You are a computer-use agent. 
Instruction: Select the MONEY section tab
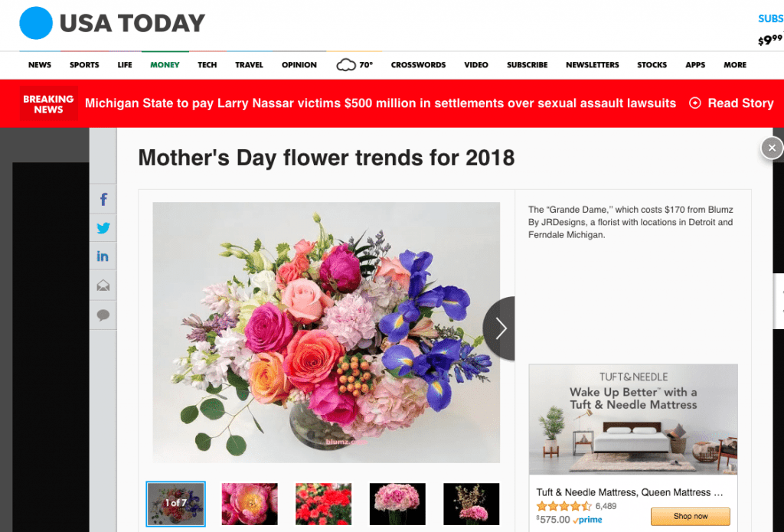165,65
